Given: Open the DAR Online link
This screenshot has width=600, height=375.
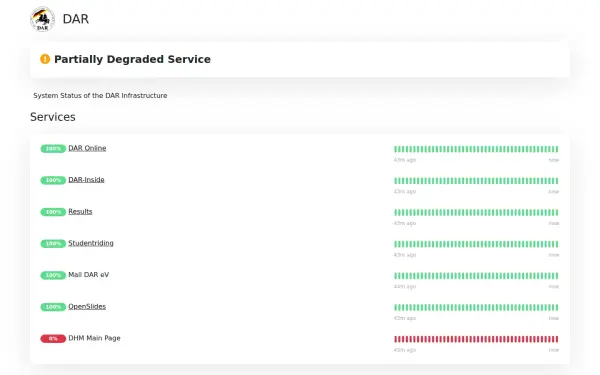Looking at the screenshot, I should (87, 148).
